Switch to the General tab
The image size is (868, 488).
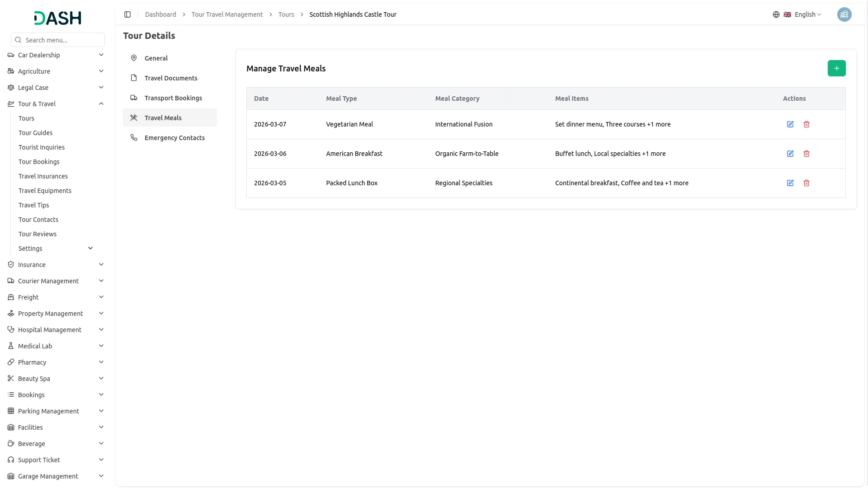(170, 58)
